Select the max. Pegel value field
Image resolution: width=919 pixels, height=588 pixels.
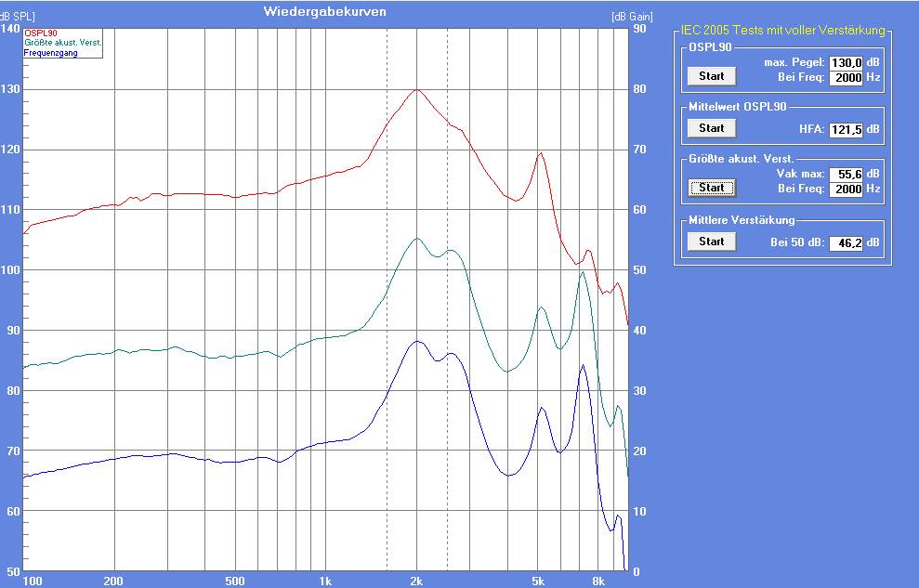[847, 62]
